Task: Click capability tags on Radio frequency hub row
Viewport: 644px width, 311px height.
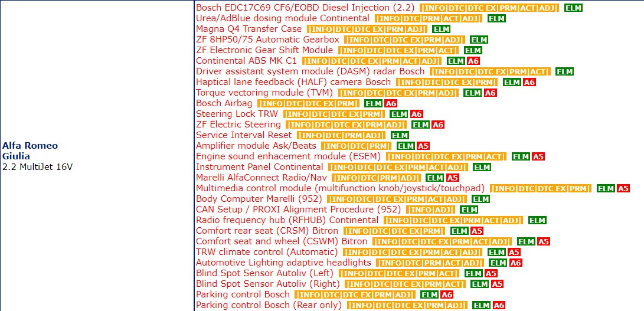Action: pyautogui.click(x=453, y=221)
